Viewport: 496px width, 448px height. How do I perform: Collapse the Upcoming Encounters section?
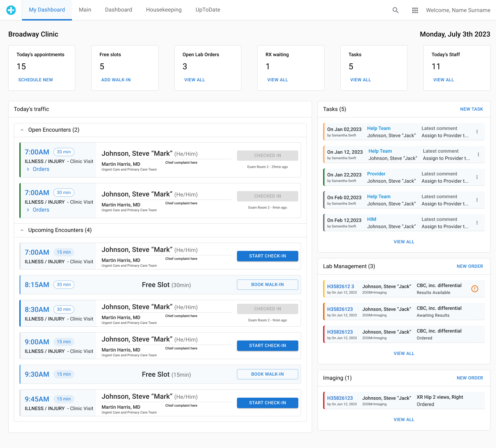[x=22, y=230]
